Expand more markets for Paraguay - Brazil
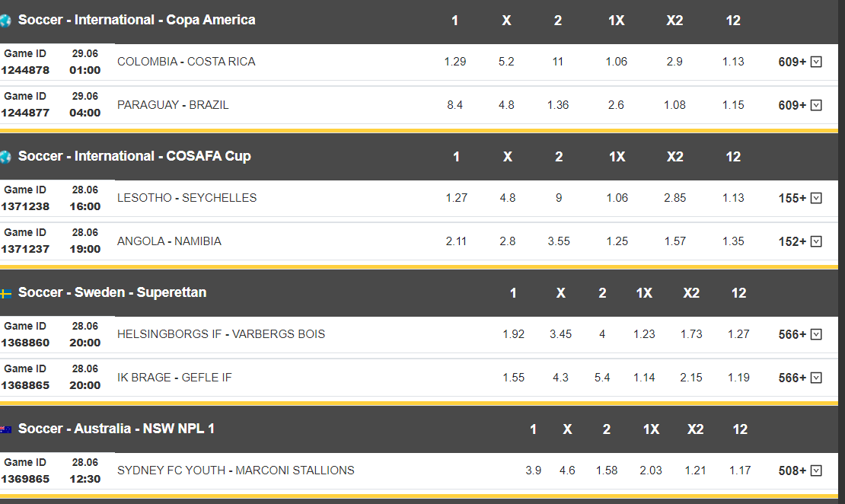The width and height of the screenshot is (845, 504). point(800,105)
